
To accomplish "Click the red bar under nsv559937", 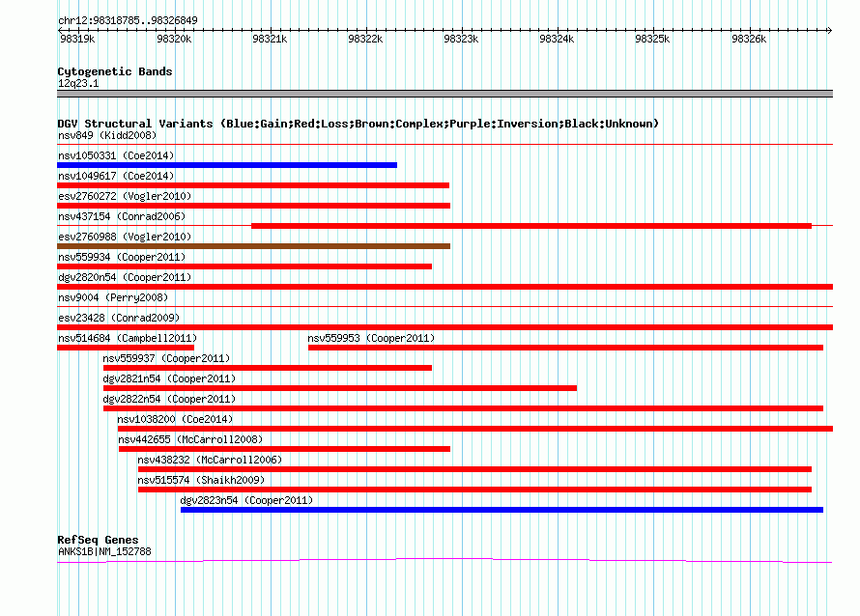I will click(267, 368).
